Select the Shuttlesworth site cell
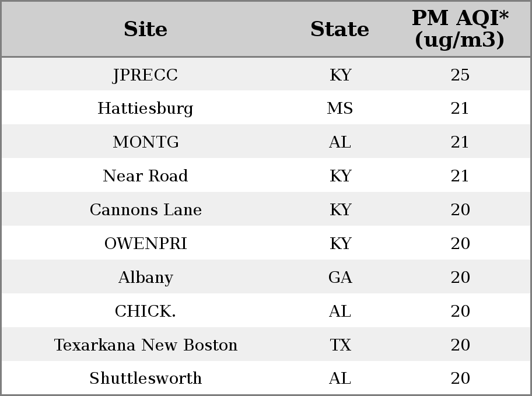Viewport: 532px width, 396px height. pos(146,378)
